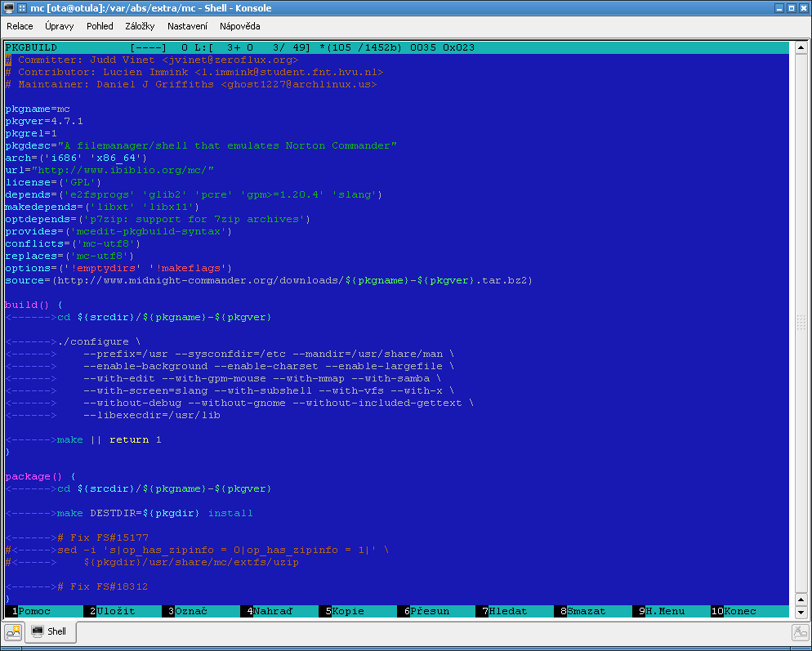Click the make || return 1 line

tap(109, 439)
